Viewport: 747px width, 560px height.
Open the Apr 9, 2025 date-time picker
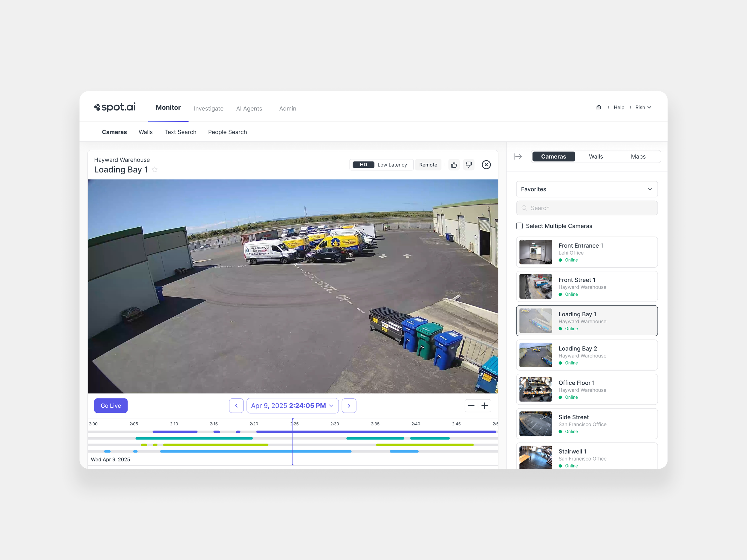click(x=292, y=405)
